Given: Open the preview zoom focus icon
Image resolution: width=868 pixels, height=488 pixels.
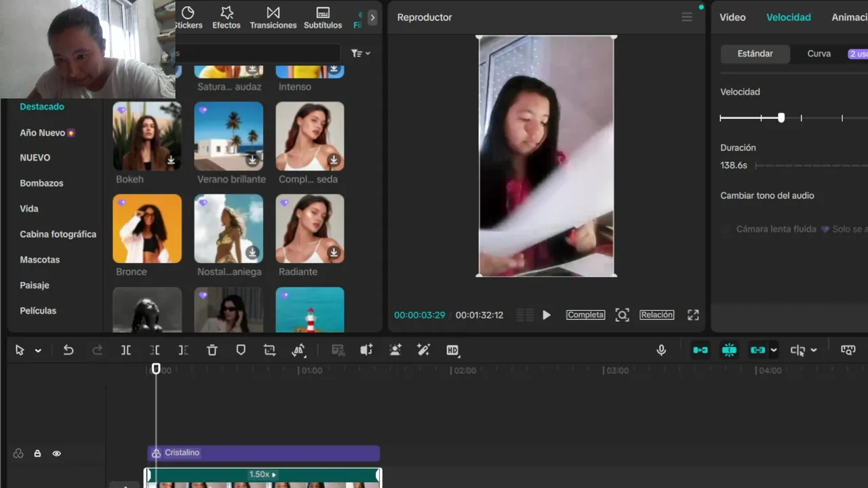Looking at the screenshot, I should 622,315.
